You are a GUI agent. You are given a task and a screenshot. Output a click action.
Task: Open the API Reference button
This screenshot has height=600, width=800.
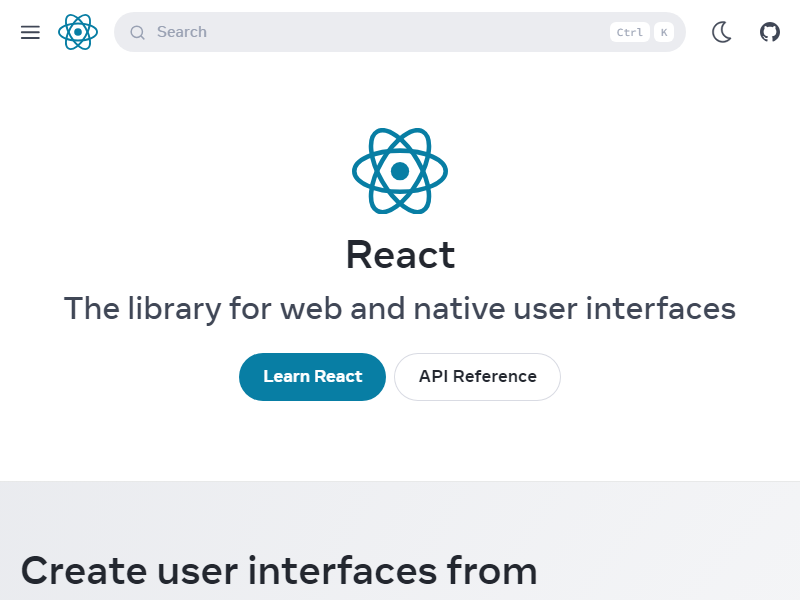click(478, 377)
